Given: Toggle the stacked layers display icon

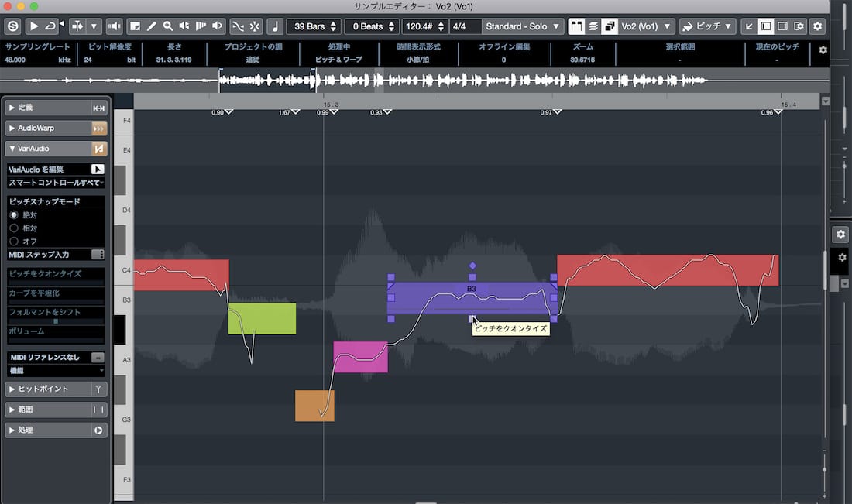Looking at the screenshot, I should pyautogui.click(x=593, y=26).
